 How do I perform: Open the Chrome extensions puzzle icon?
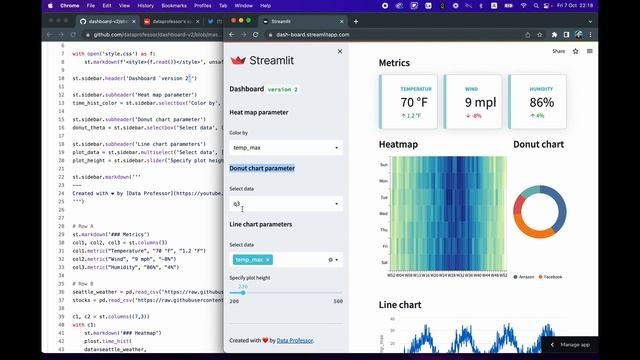pyautogui.click(x=554, y=35)
